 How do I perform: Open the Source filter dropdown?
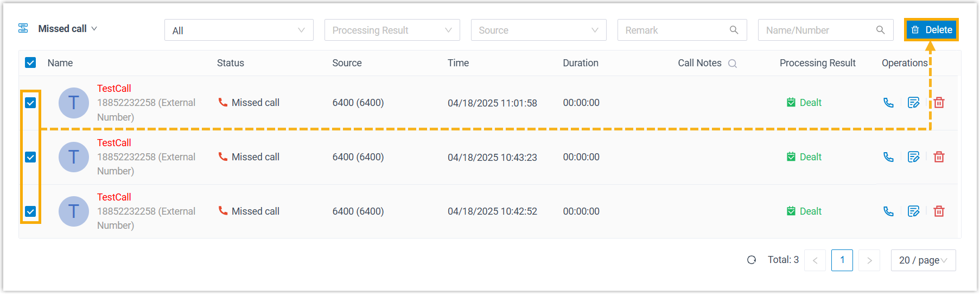tap(538, 30)
